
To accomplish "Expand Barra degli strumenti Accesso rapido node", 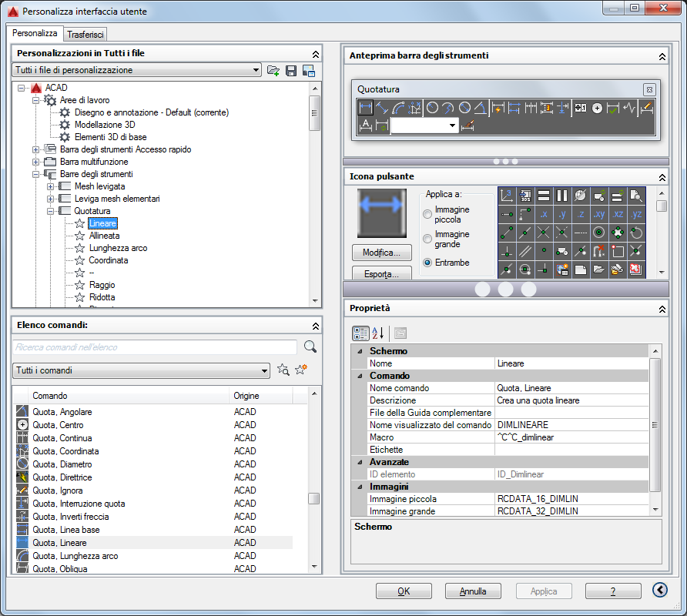I will pyautogui.click(x=35, y=150).
